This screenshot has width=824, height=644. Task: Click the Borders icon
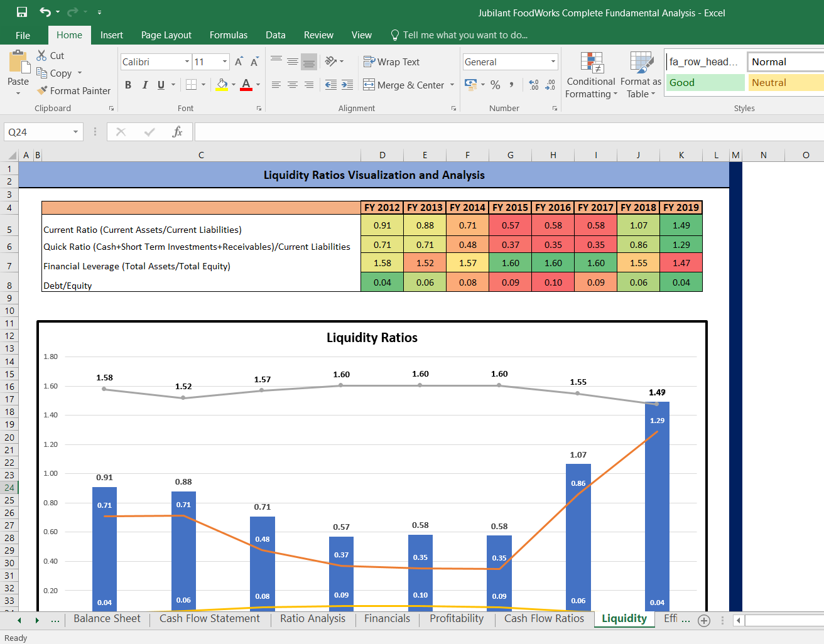click(x=192, y=84)
